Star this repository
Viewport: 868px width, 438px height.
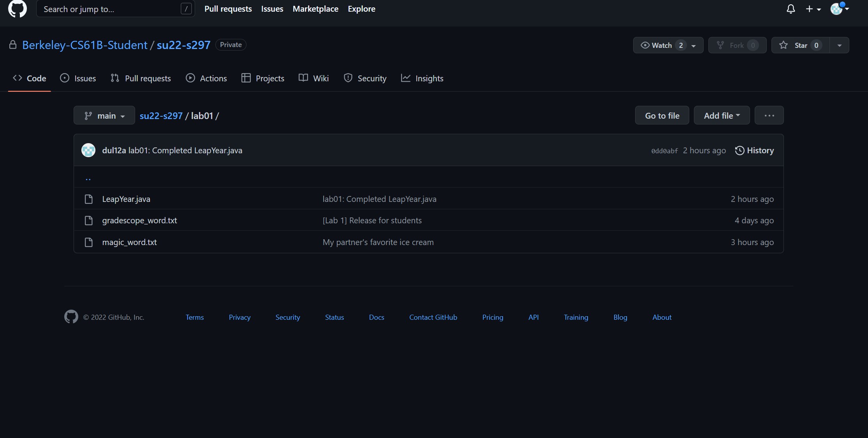[800, 45]
